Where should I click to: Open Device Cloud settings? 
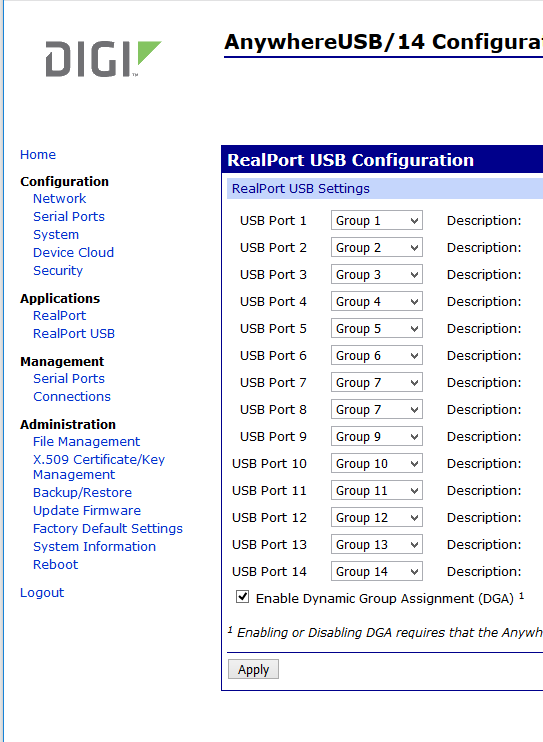(73, 253)
